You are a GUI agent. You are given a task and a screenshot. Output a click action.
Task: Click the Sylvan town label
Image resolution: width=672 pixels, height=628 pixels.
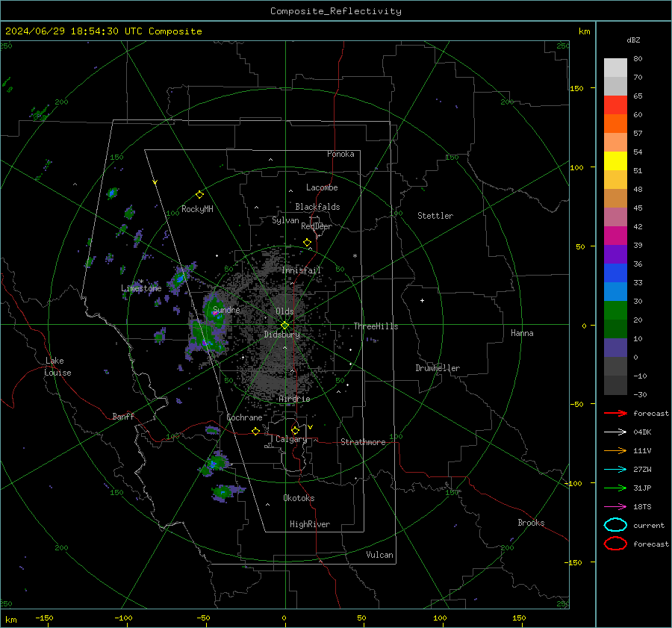pyautogui.click(x=285, y=220)
